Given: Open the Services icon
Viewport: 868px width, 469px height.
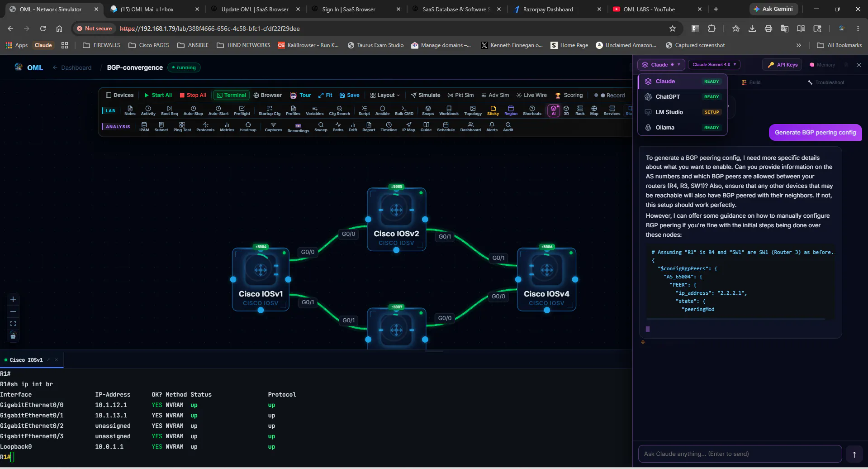Looking at the screenshot, I should 612,110.
